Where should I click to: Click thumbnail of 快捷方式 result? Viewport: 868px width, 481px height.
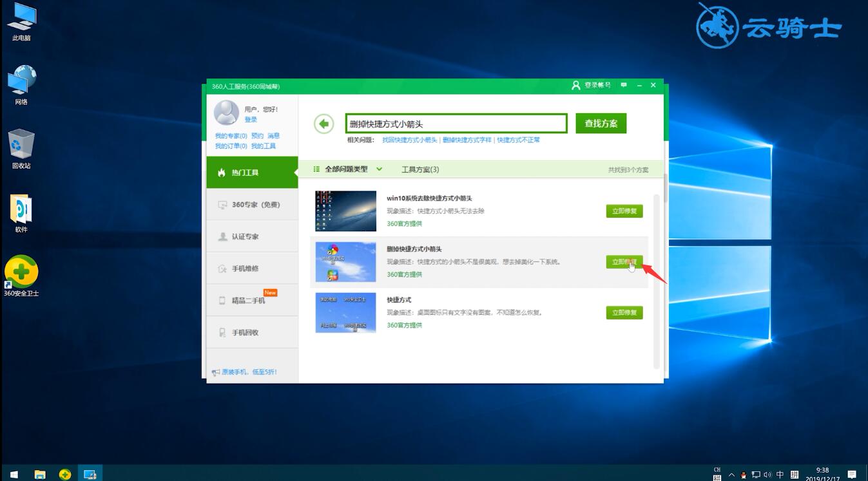[x=345, y=312]
